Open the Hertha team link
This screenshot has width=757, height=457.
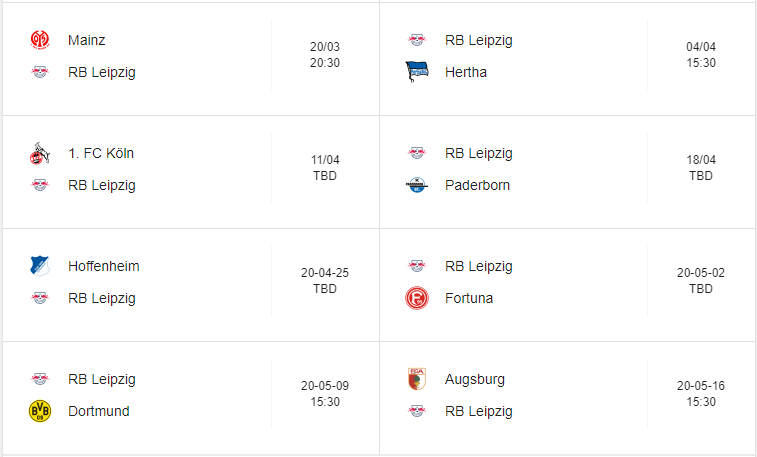point(465,72)
